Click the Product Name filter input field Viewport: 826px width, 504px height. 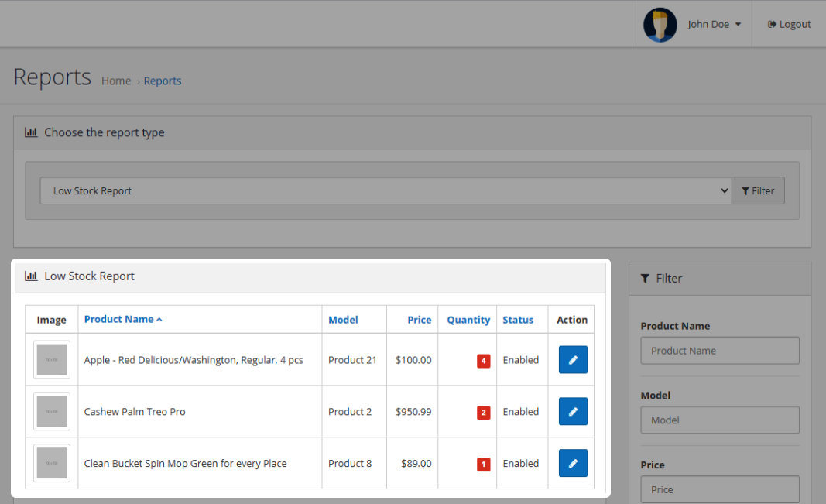pyautogui.click(x=720, y=351)
